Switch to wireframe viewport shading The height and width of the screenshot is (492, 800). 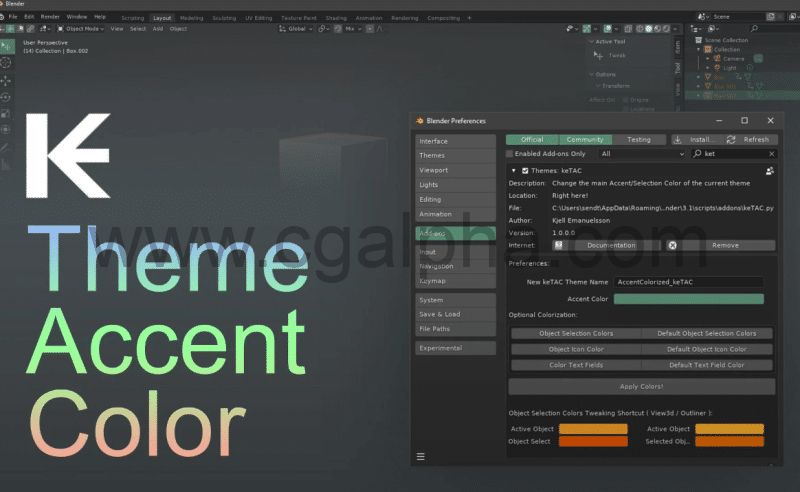(x=639, y=29)
